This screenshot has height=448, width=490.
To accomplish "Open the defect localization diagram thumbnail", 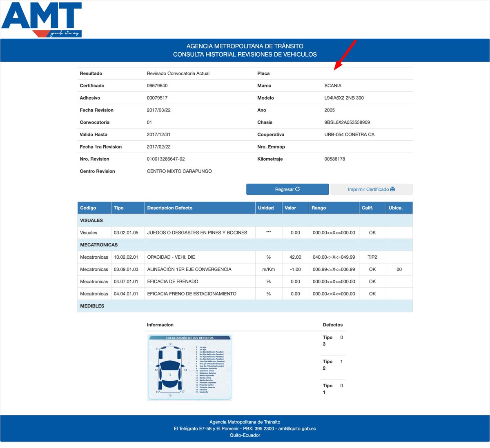I will coord(189,368).
